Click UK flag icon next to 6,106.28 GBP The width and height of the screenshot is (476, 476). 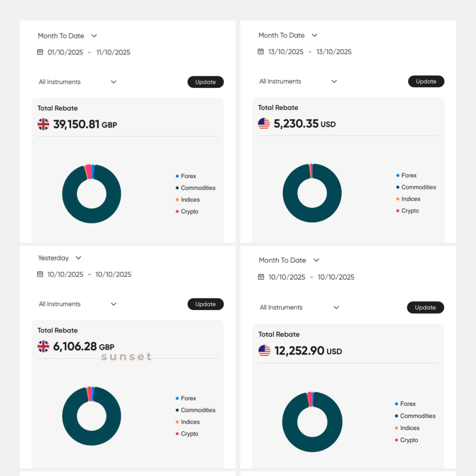[44, 346]
